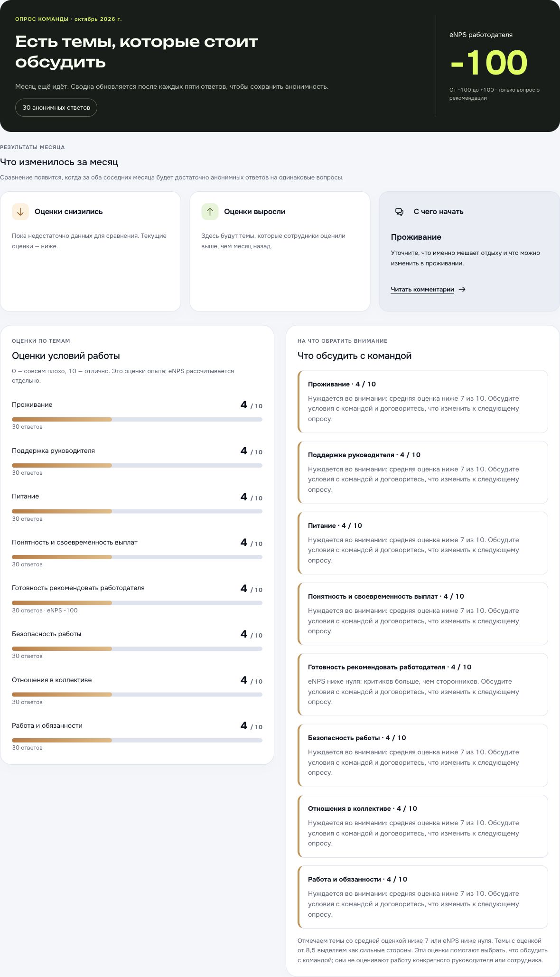Screen dimensions: 560x977
Task: Open the Работа и обязанности · 4 / 10 card
Action: click(x=423, y=897)
